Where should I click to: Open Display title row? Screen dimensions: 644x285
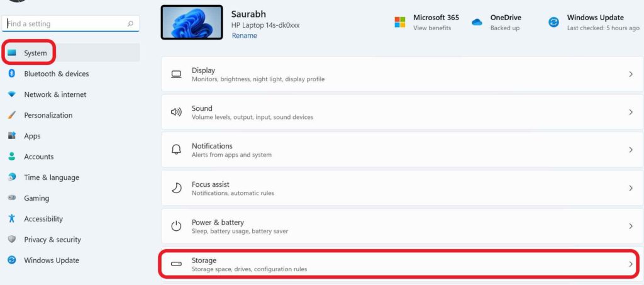(402, 74)
